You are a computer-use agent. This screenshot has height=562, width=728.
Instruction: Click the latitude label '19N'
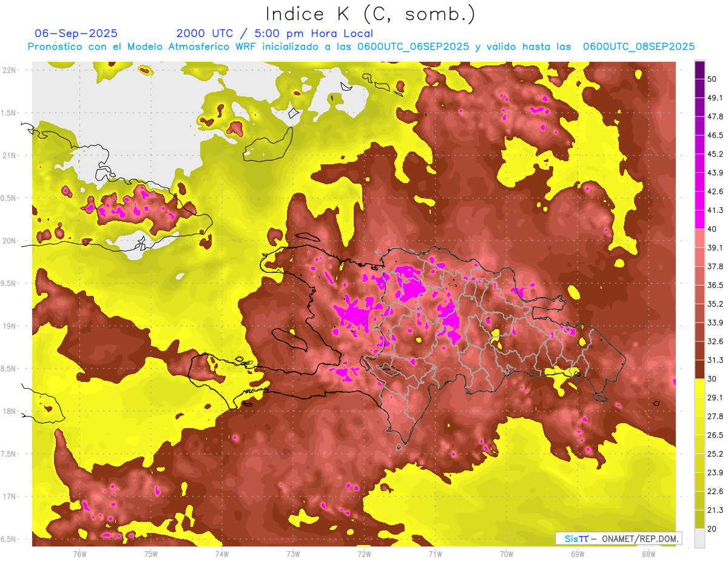(10, 326)
